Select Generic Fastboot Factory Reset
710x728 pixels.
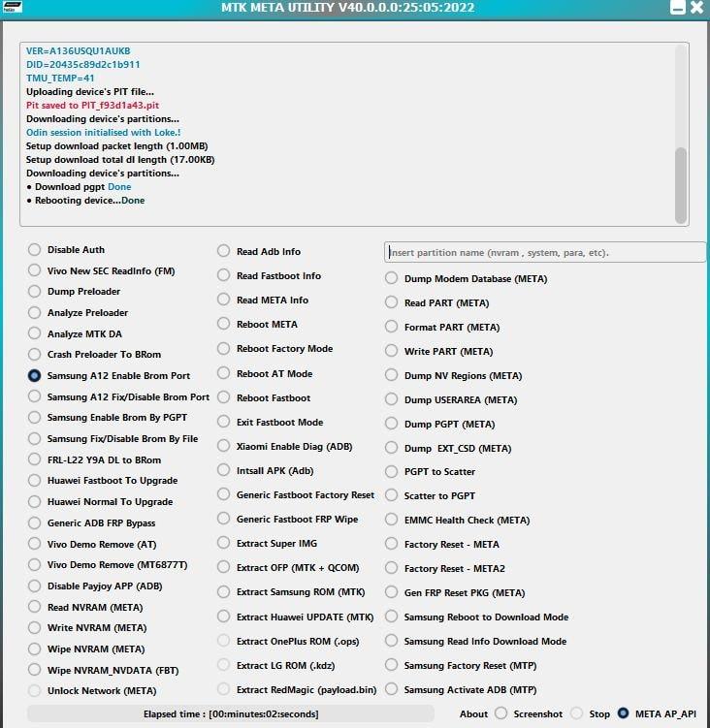223,494
